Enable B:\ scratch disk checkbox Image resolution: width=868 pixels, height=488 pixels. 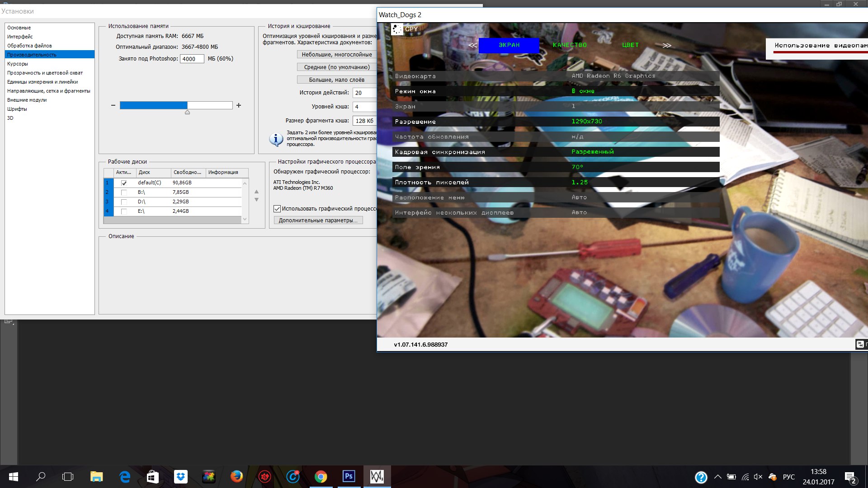[x=124, y=192]
